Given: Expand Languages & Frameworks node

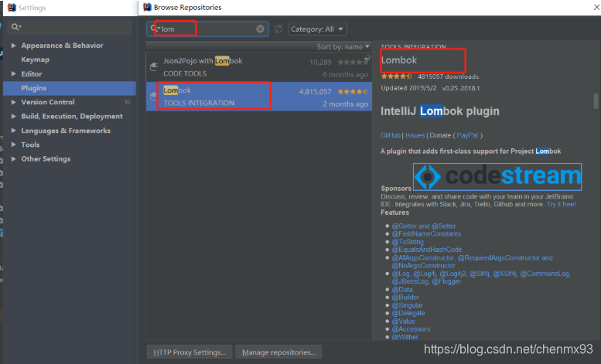Looking at the screenshot, I should [13, 131].
